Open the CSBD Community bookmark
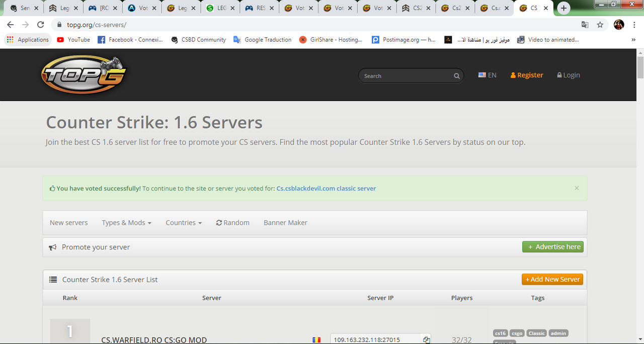Screen dimensions: 644x344 coord(198,40)
